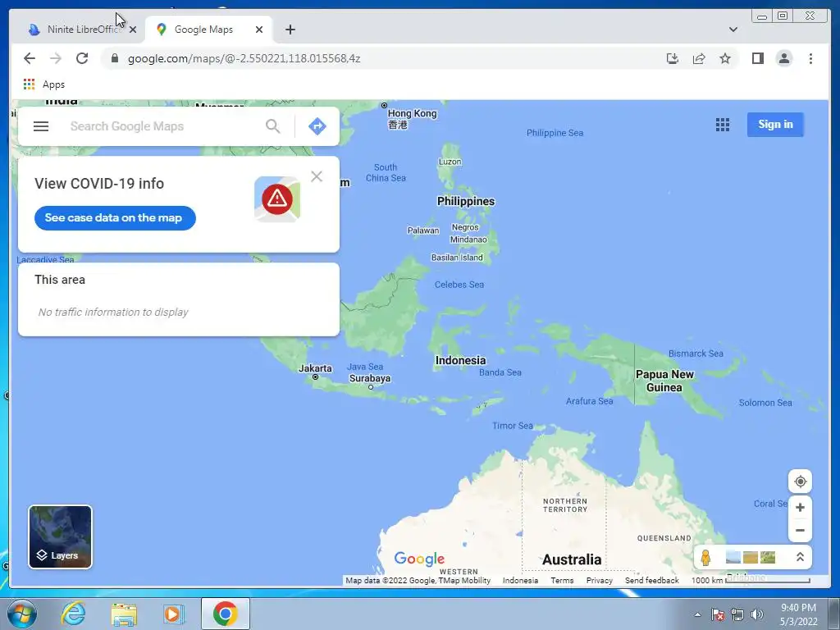The height and width of the screenshot is (630, 840).
Task: Open the Apps bookmarks shortcut
Action: tap(44, 84)
